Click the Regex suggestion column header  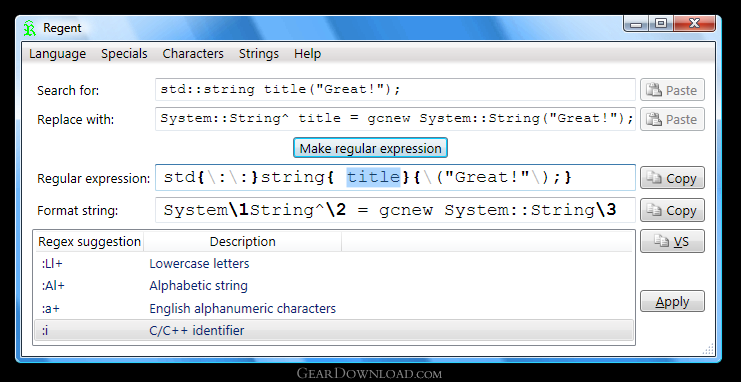(x=89, y=242)
